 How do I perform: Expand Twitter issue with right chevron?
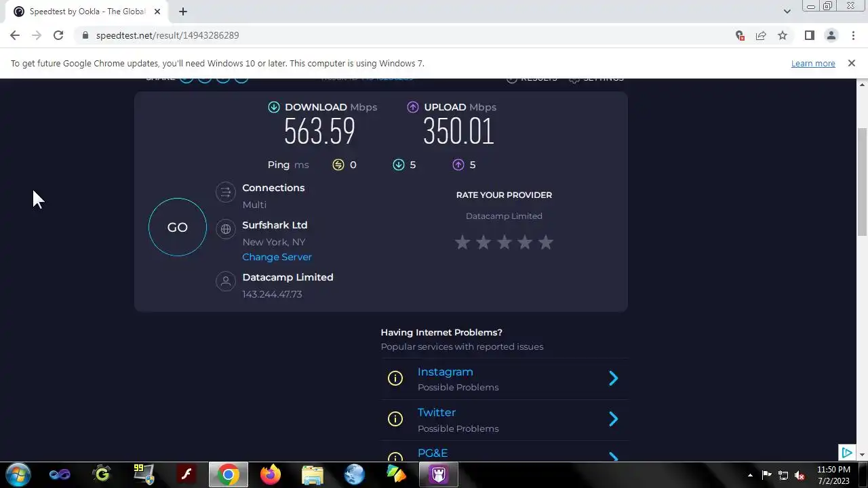point(613,420)
